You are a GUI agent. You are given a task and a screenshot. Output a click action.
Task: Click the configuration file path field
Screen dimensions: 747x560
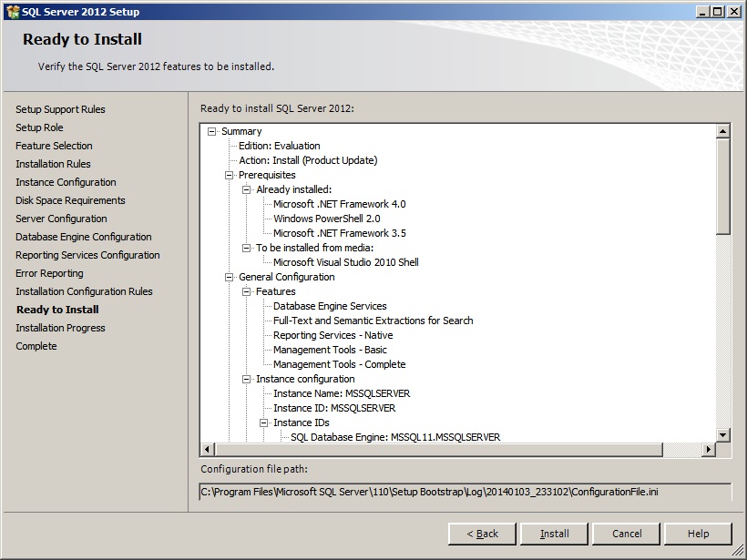[465, 492]
